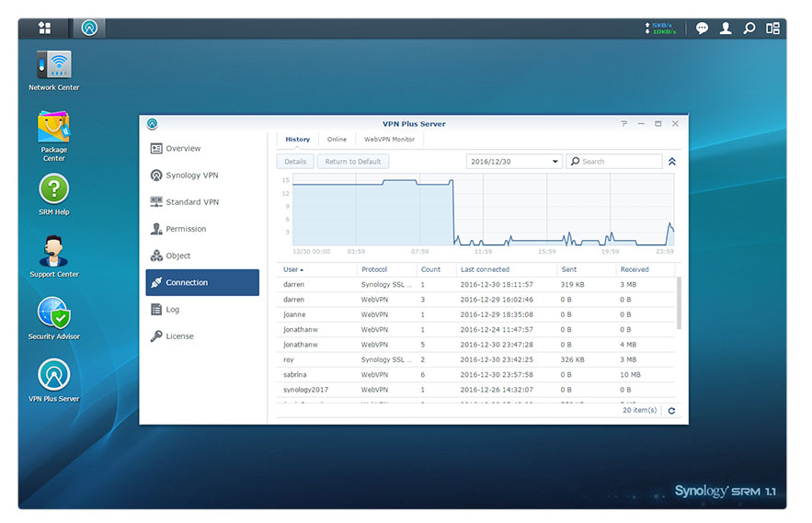This screenshot has width=812, height=523.
Task: Sort by the Count column header
Action: [x=436, y=270]
